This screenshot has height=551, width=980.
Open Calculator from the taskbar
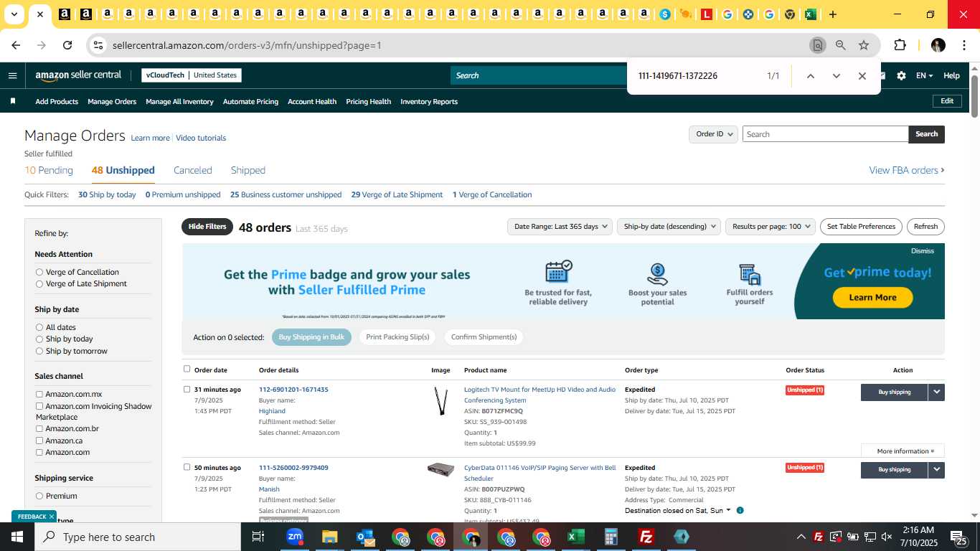click(x=611, y=537)
